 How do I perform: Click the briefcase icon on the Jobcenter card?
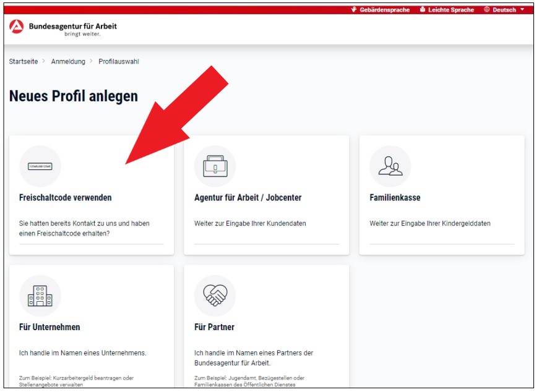[215, 164]
